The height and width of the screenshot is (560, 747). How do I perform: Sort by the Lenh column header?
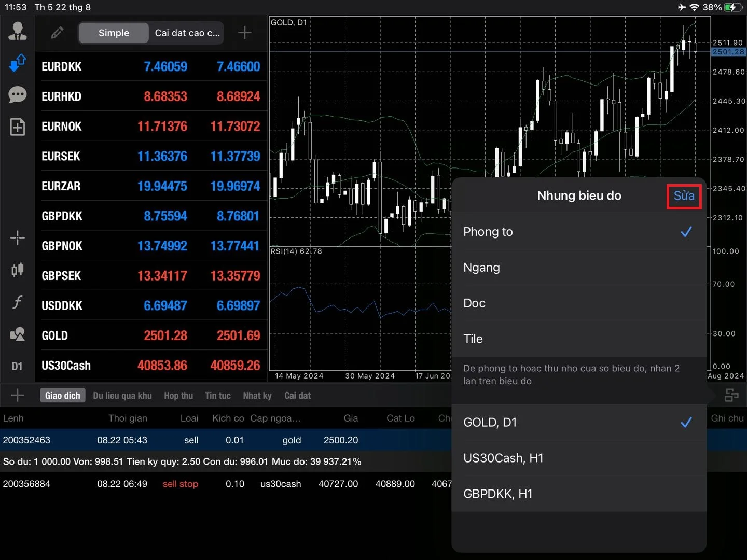[13, 418]
